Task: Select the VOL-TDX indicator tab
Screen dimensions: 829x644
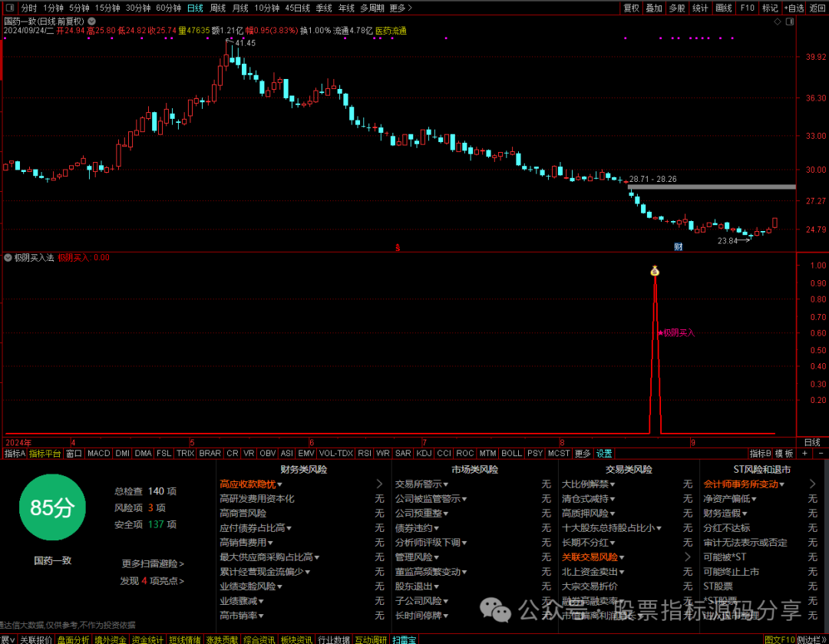Action: (x=335, y=454)
